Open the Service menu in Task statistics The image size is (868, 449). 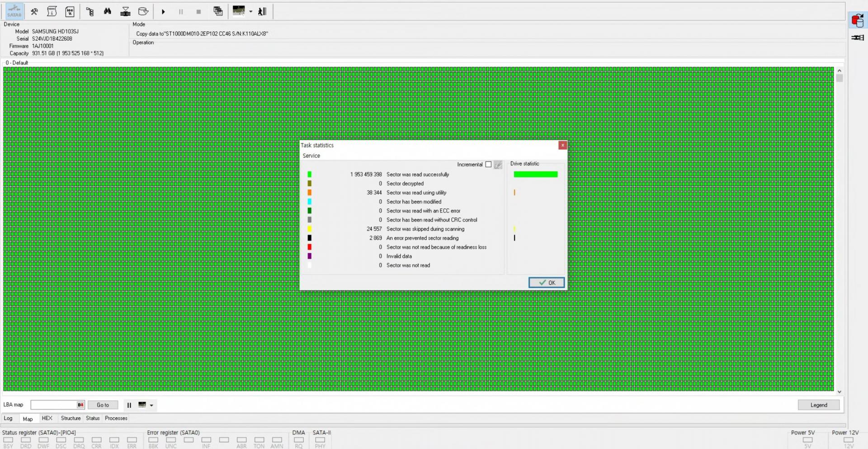[311, 156]
